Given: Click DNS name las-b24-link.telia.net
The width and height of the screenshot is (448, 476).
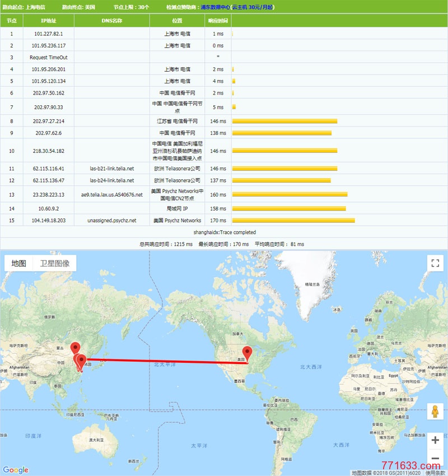Looking at the screenshot, I should click(111, 180).
